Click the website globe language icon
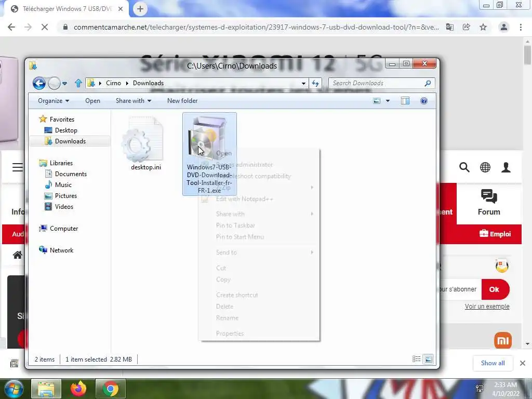The height and width of the screenshot is (399, 532). 485,167
